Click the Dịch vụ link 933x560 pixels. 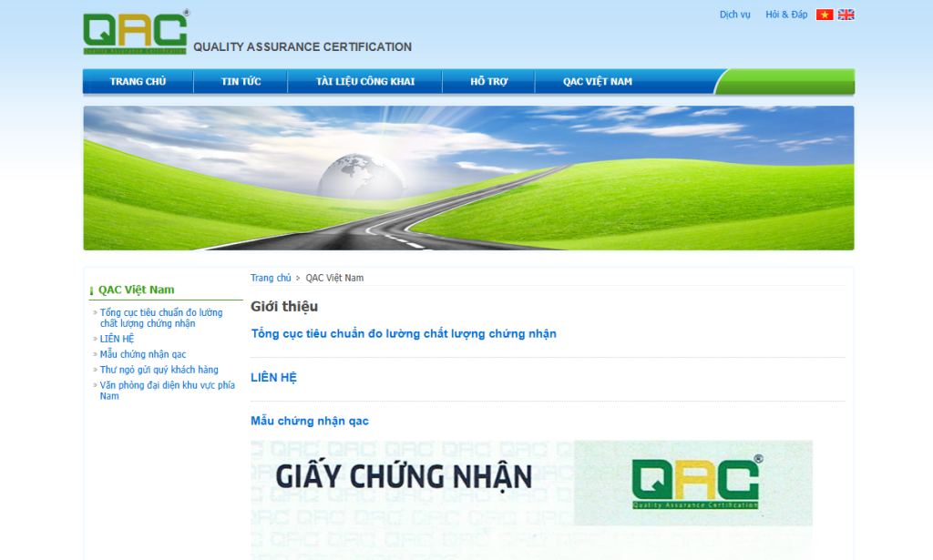click(x=734, y=15)
